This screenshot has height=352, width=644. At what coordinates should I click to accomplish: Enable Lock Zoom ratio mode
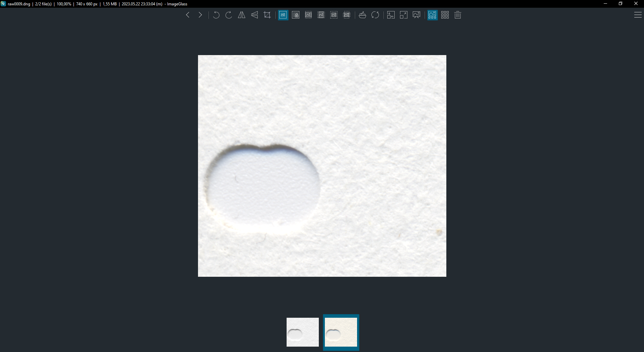pos(296,15)
